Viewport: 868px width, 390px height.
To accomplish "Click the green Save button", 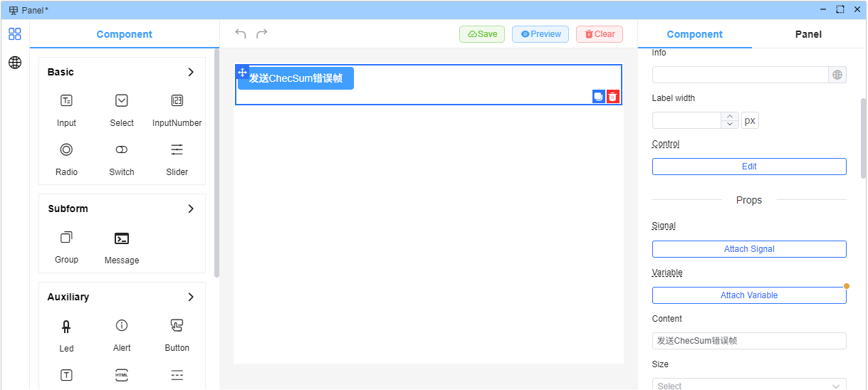I will click(x=482, y=34).
